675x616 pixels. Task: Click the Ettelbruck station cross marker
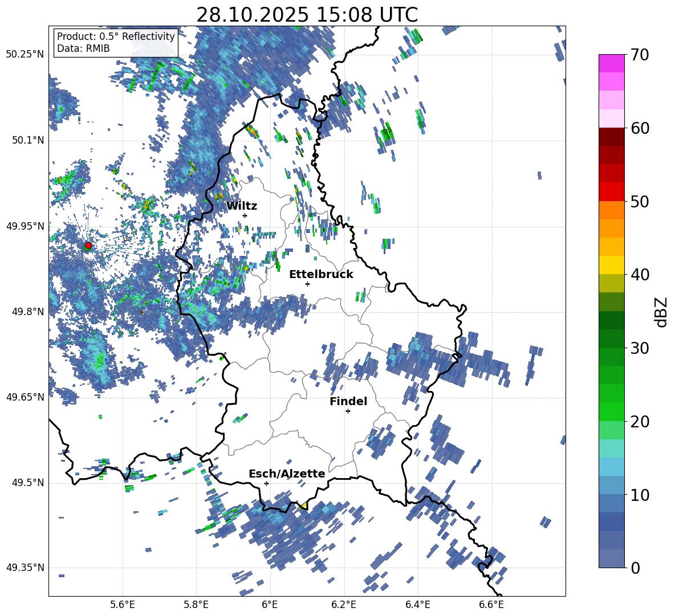pos(307,284)
